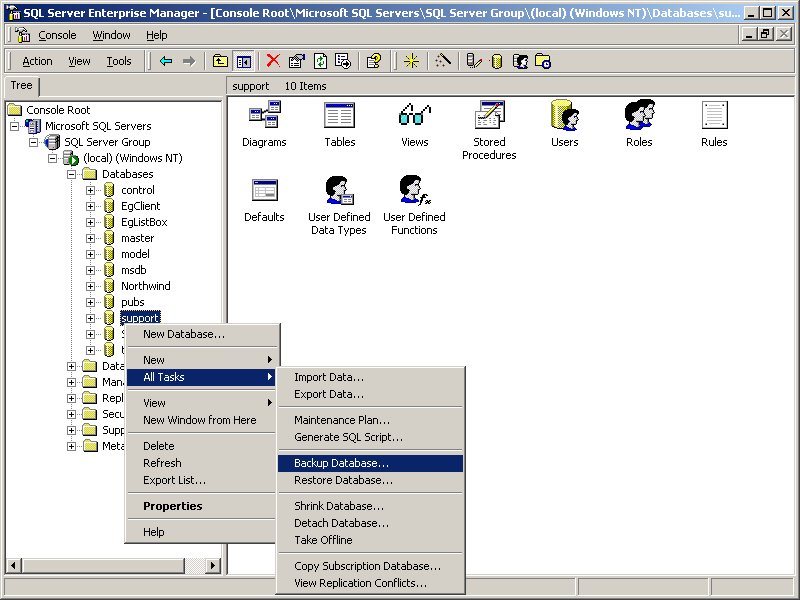Select Restore Database menu entry
Image resolution: width=800 pixels, height=600 pixels.
(x=343, y=480)
